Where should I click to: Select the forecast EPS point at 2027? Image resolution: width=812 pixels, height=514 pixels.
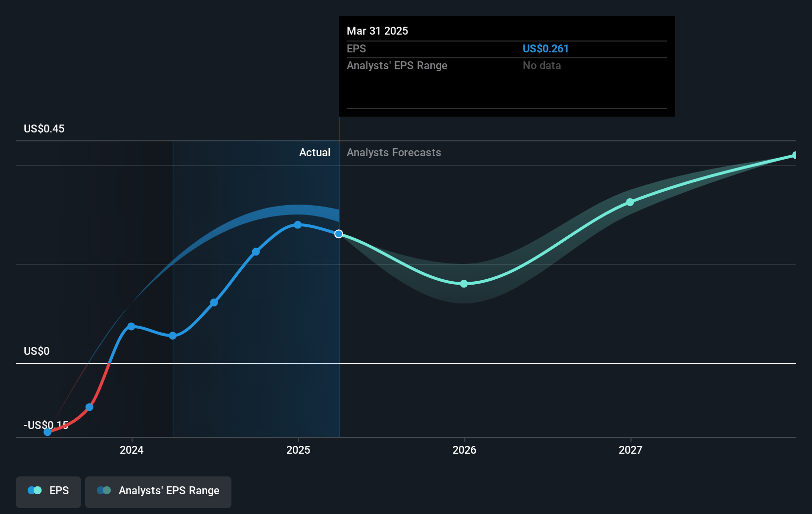(630, 202)
